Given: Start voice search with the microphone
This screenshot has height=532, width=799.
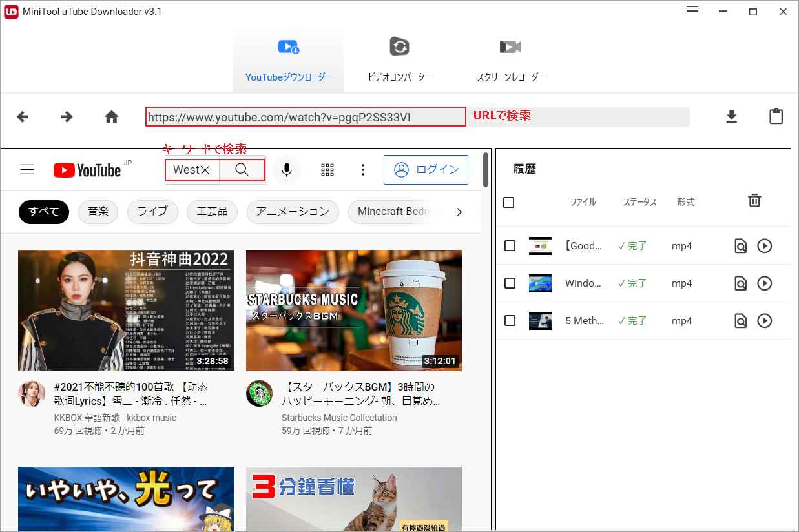Looking at the screenshot, I should pyautogui.click(x=287, y=170).
